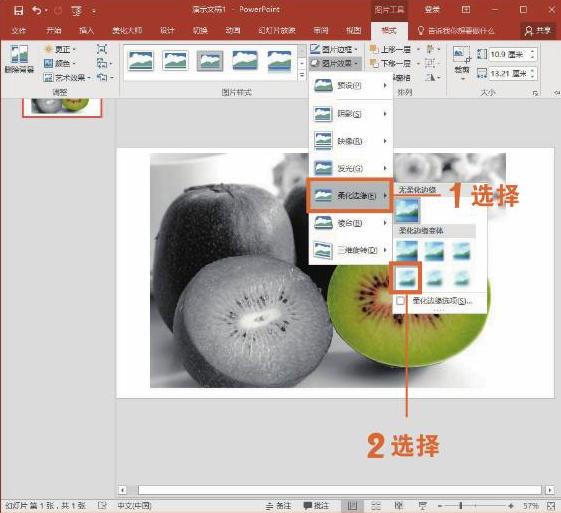Click Soft Edges Options (柔化边缘选项) link
This screenshot has height=513, width=561.
[442, 301]
